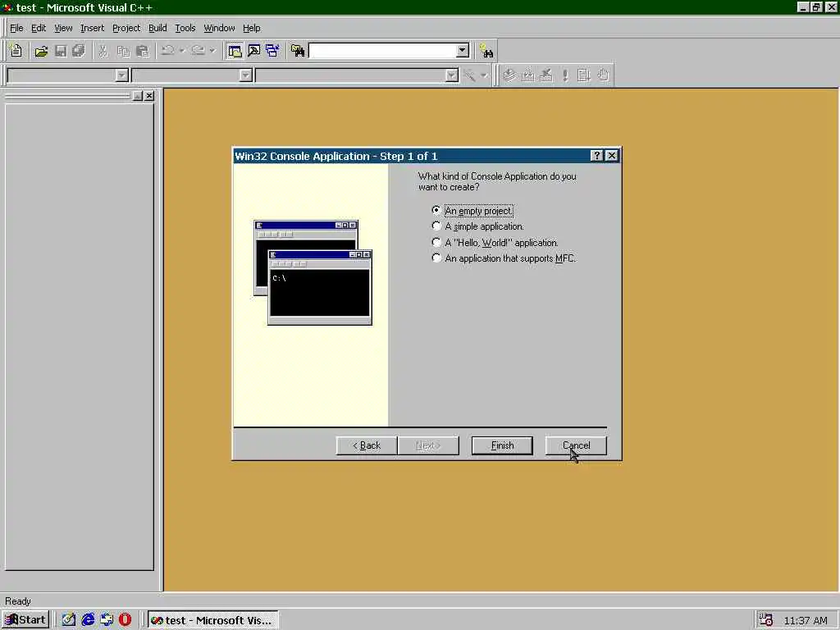Click the Find in Files icon
The width and height of the screenshot is (840, 630).
point(298,51)
